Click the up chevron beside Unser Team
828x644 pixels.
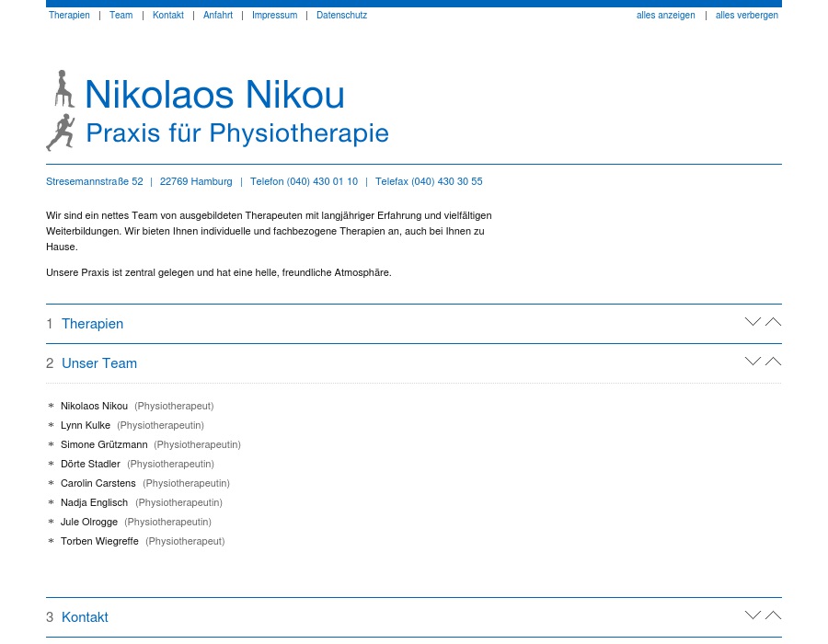point(773,361)
